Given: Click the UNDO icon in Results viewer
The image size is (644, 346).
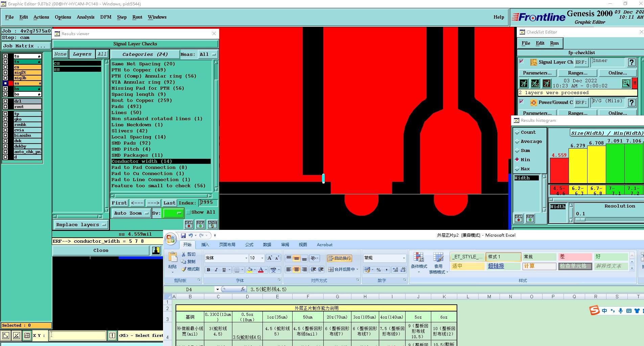Looking at the screenshot, I should [212, 224].
